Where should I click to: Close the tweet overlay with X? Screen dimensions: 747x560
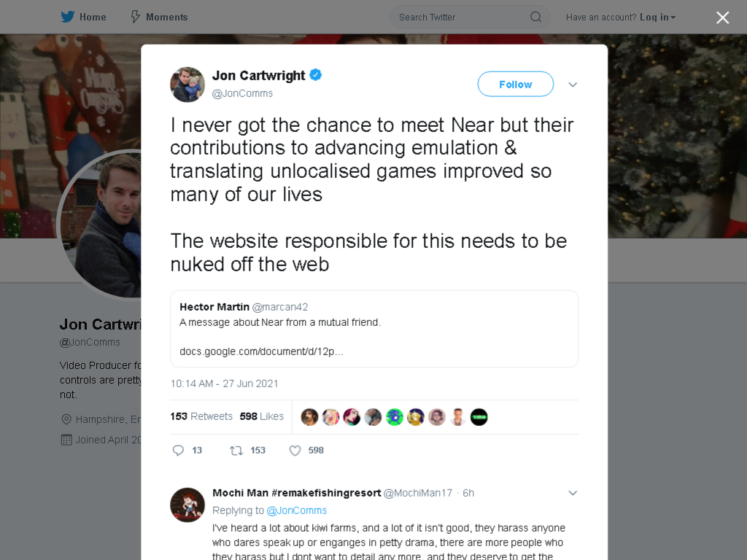pyautogui.click(x=722, y=17)
